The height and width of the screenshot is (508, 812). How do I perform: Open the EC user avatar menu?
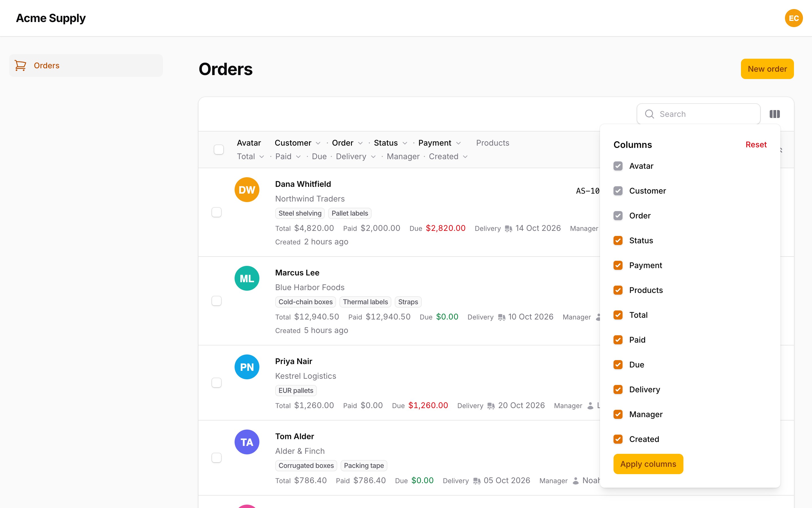tap(794, 18)
